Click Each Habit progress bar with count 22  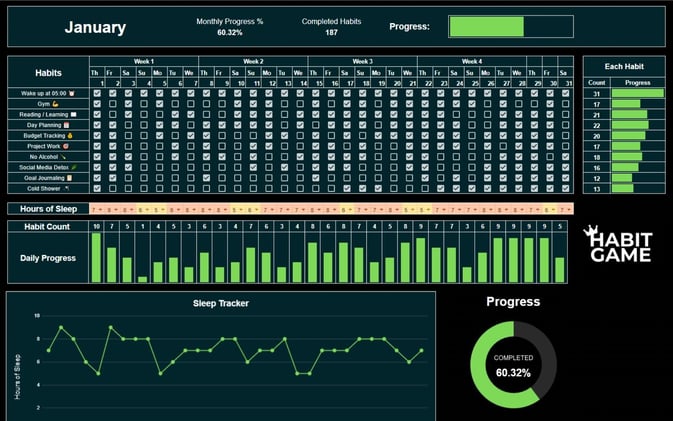[x=630, y=125]
